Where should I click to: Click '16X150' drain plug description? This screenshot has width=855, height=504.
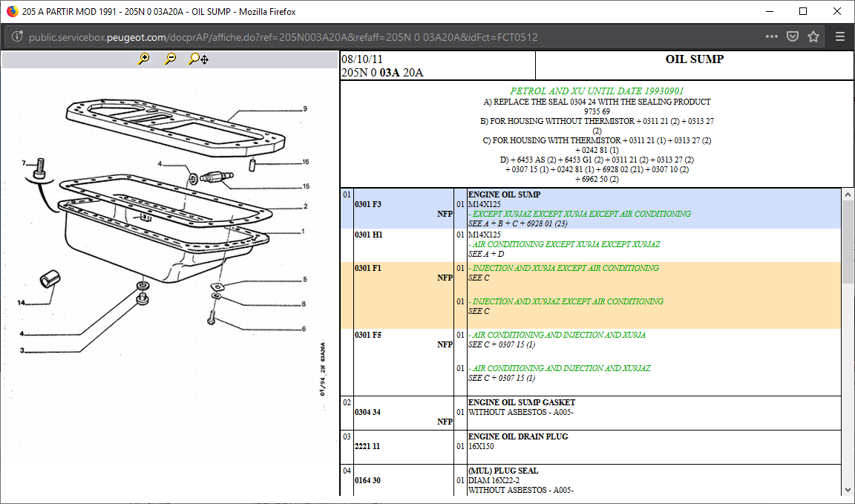click(482, 446)
